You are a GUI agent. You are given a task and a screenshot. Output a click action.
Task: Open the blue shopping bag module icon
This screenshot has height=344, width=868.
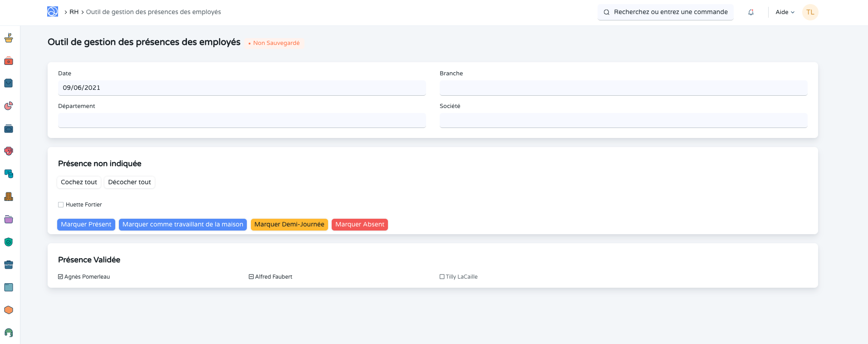coord(9,83)
